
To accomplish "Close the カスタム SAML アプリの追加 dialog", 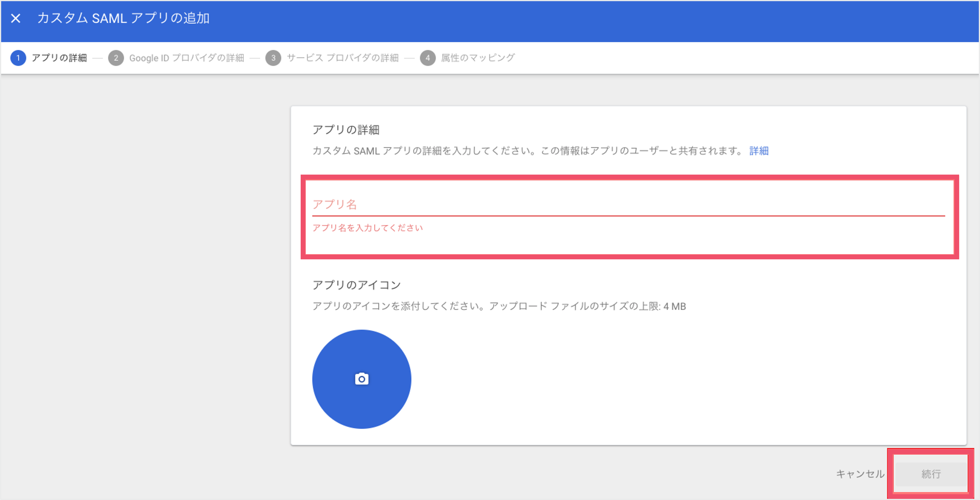I will (x=16, y=18).
